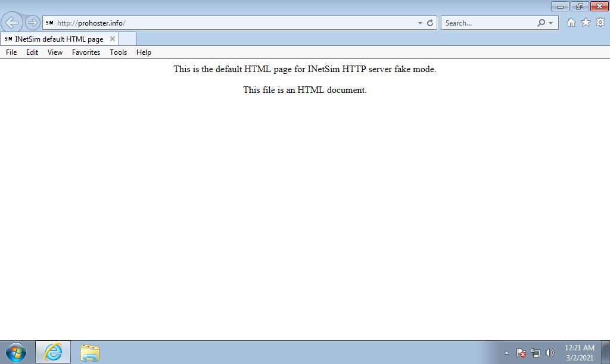Open Windows Explorer folder on taskbar
This screenshot has height=364, width=610.
(x=90, y=352)
